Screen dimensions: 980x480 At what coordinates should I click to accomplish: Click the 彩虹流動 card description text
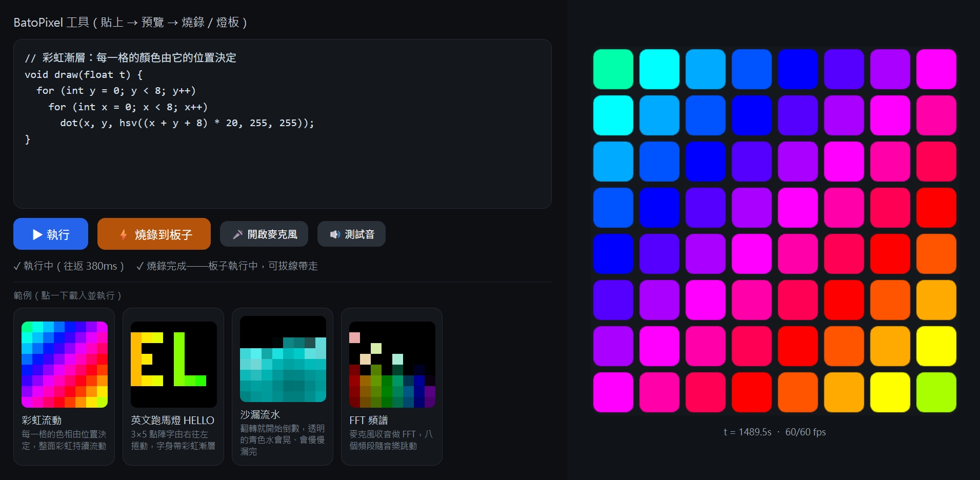[x=64, y=440]
